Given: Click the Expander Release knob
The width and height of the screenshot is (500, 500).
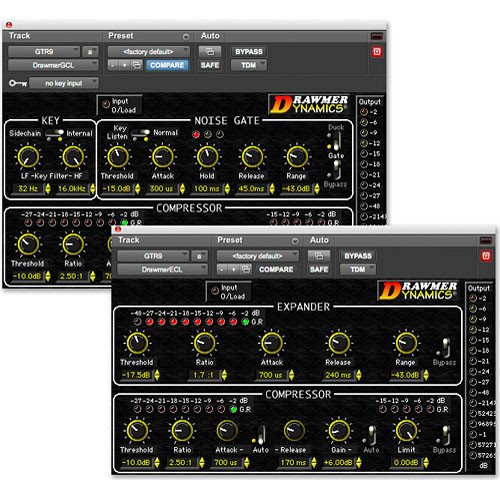Looking at the screenshot, I should point(339,343).
